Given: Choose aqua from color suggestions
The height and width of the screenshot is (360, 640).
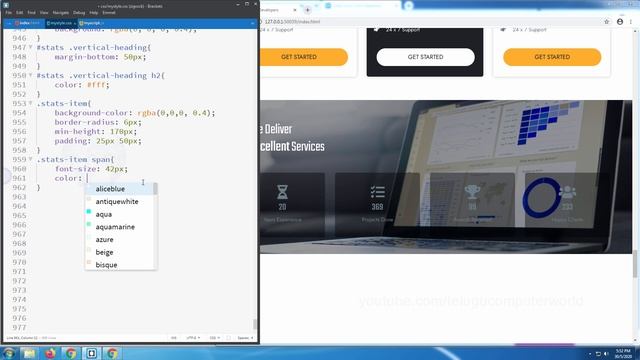Looking at the screenshot, I should tap(119, 214).
